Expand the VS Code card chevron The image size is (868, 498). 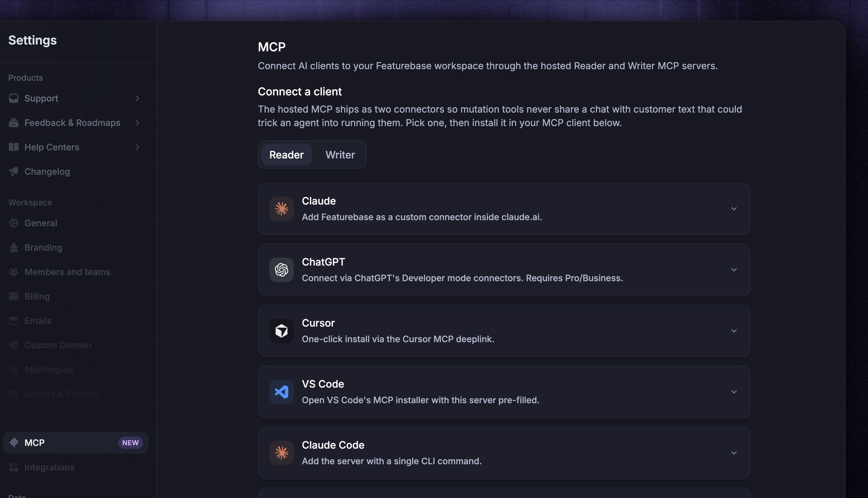(x=734, y=392)
